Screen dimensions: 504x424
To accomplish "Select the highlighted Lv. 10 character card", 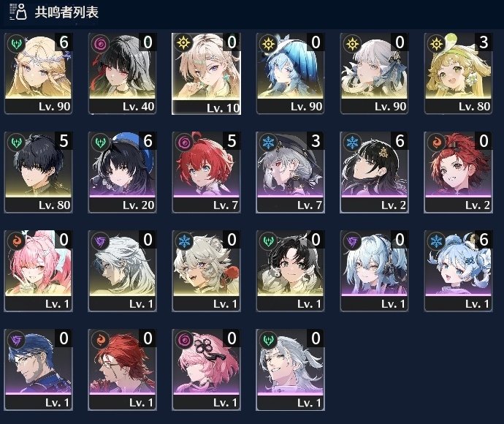I will click(x=207, y=74).
